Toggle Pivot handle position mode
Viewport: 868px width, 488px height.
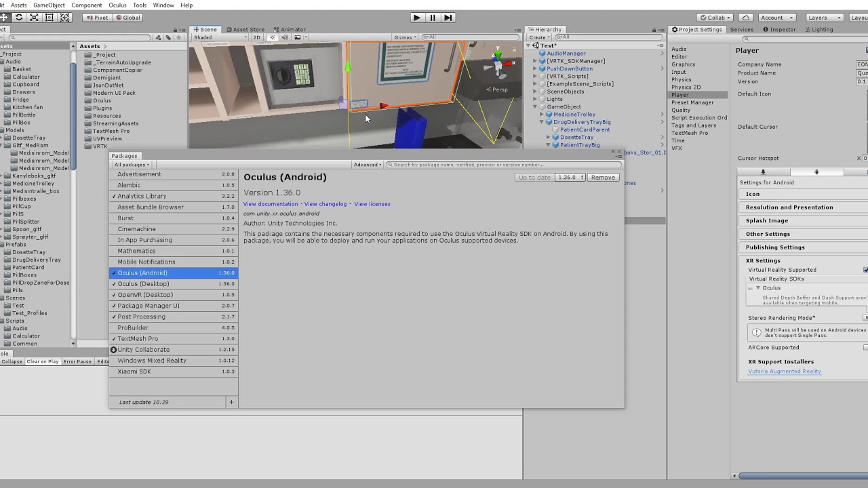(97, 18)
